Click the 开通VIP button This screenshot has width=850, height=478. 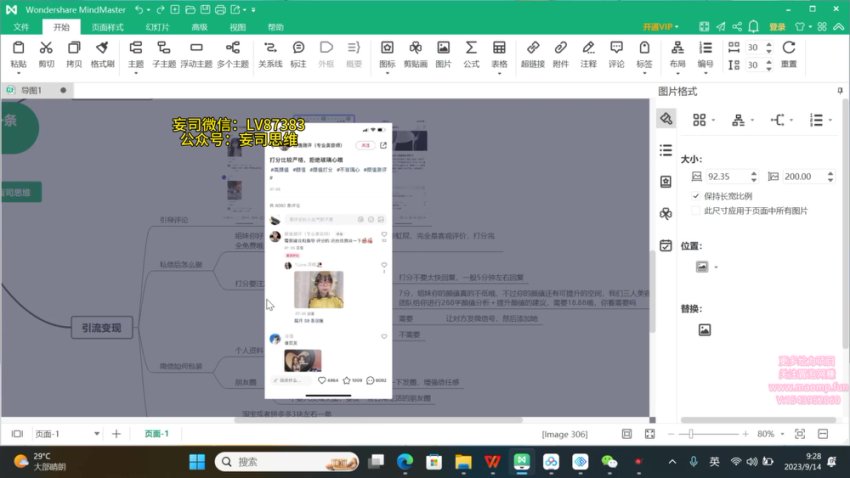coord(687,27)
